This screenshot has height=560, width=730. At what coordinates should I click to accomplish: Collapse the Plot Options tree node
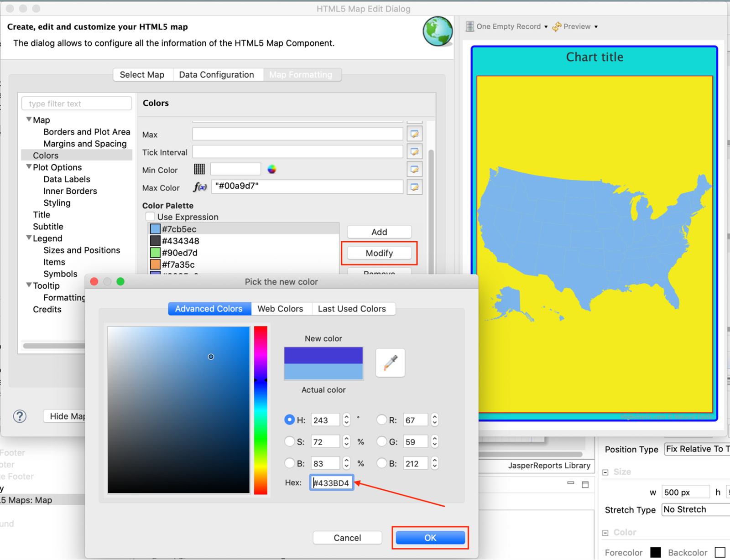click(x=29, y=167)
